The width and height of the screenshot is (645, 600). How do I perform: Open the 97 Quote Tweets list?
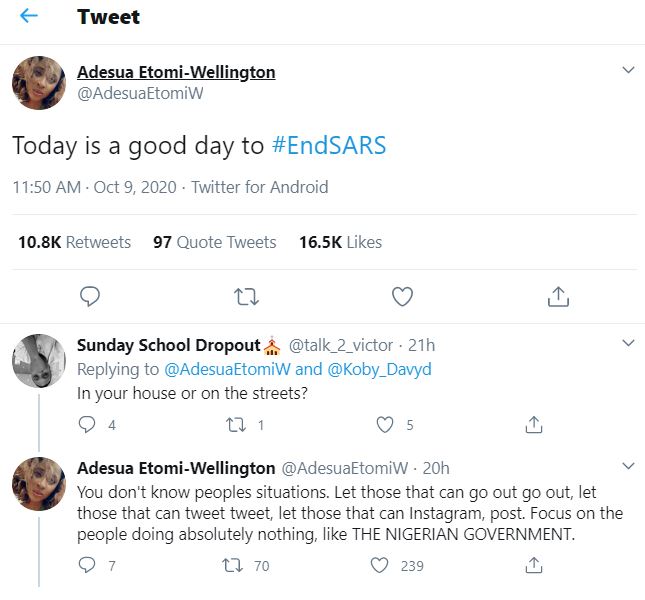pyautogui.click(x=214, y=242)
